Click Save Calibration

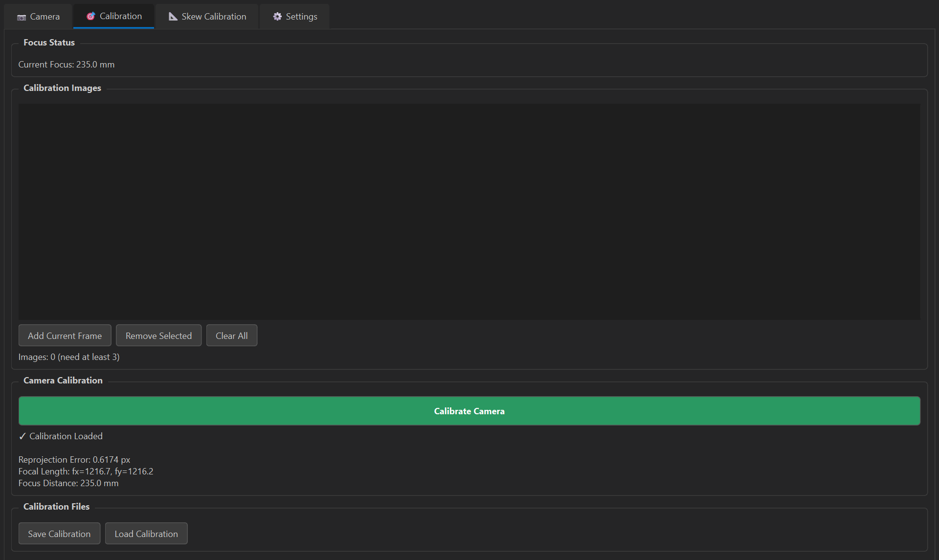click(59, 534)
